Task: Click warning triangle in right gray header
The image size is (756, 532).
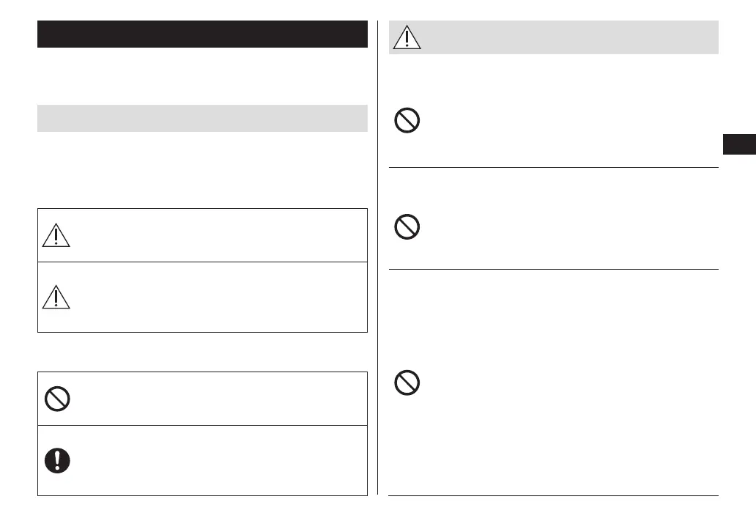Action: 406,37
